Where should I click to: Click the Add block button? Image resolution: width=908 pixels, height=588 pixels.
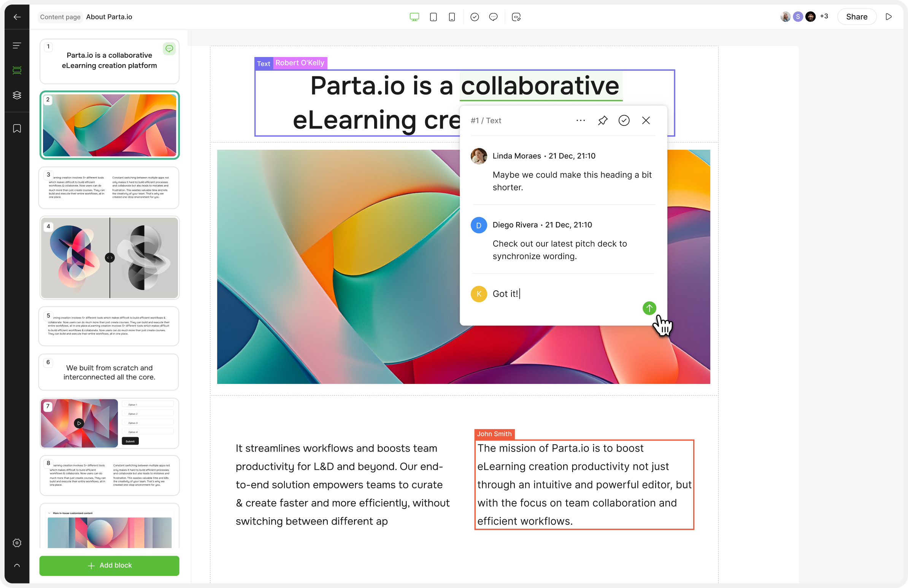(x=109, y=566)
